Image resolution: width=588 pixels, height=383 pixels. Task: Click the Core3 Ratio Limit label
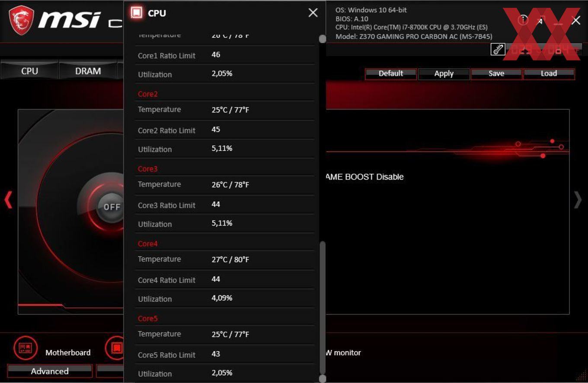pos(166,206)
